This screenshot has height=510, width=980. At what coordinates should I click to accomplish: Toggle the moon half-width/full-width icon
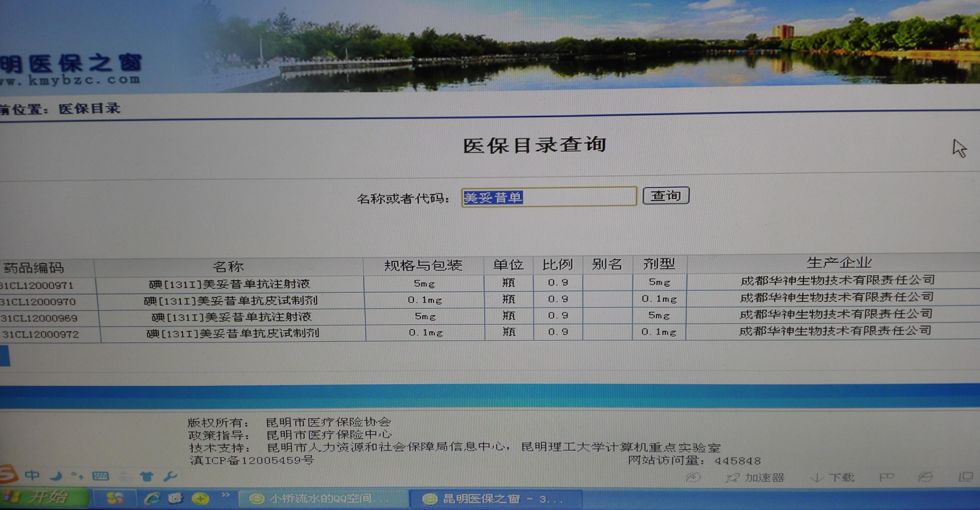56,476
